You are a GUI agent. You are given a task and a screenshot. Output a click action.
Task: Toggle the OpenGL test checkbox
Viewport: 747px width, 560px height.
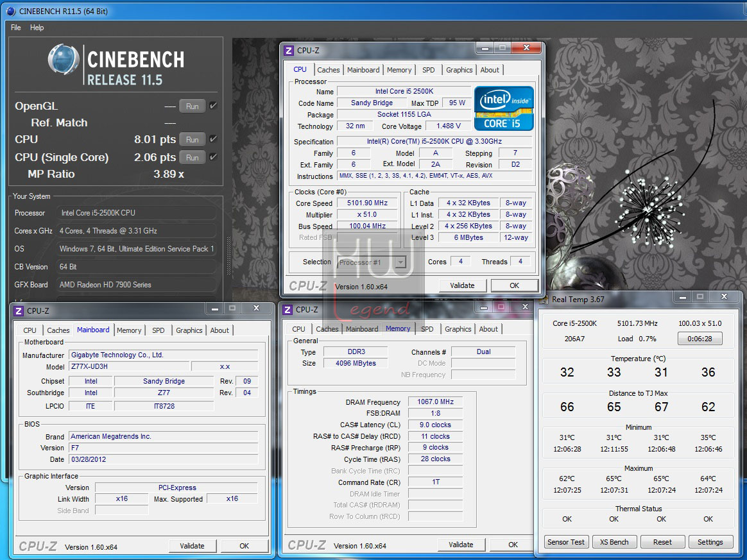tap(214, 106)
